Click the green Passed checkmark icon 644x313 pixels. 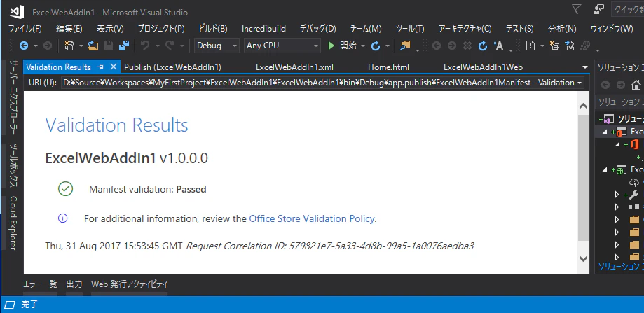point(66,188)
